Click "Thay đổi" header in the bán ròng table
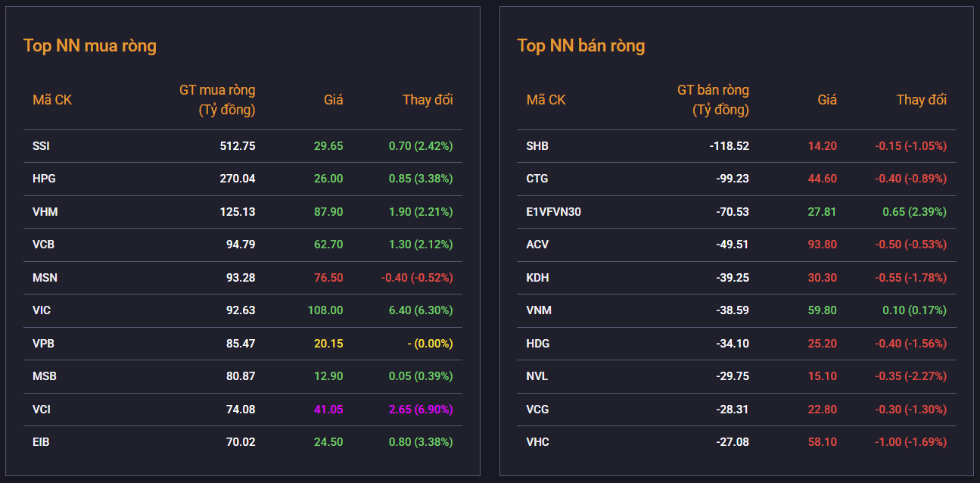Viewport: 980px width, 483px height. pos(922,100)
